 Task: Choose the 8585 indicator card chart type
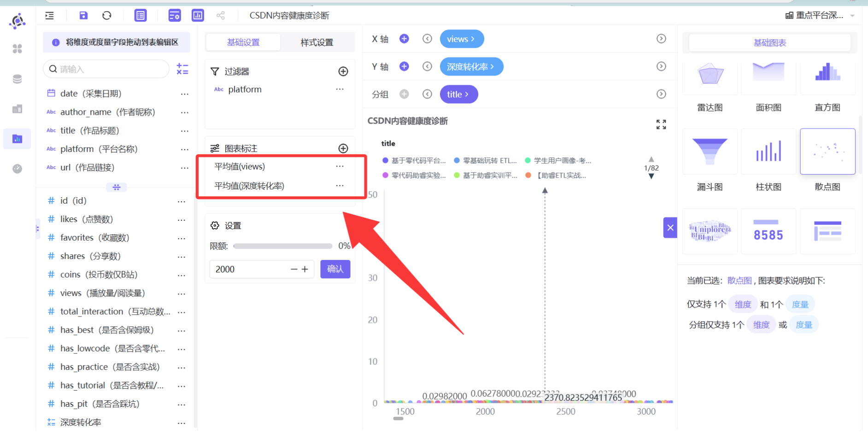pyautogui.click(x=768, y=231)
